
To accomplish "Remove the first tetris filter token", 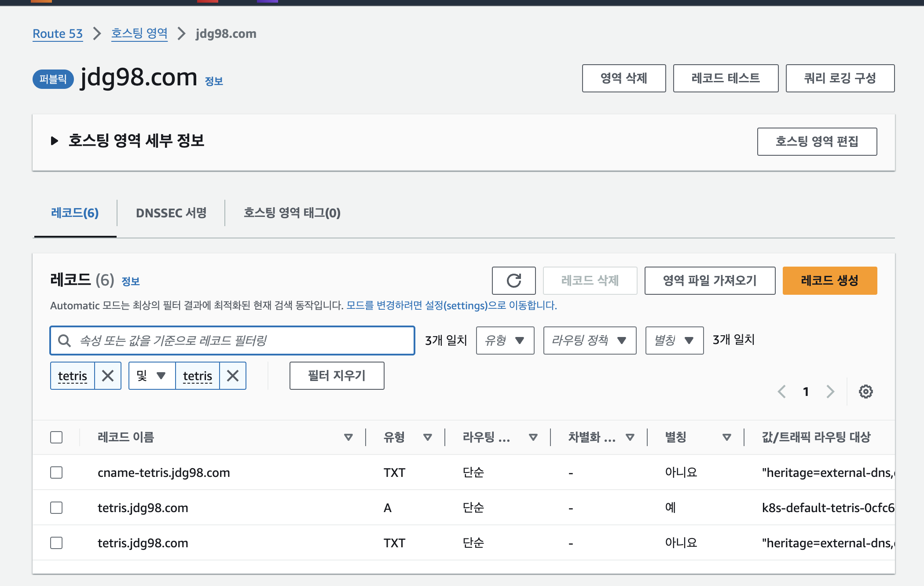I will click(108, 376).
